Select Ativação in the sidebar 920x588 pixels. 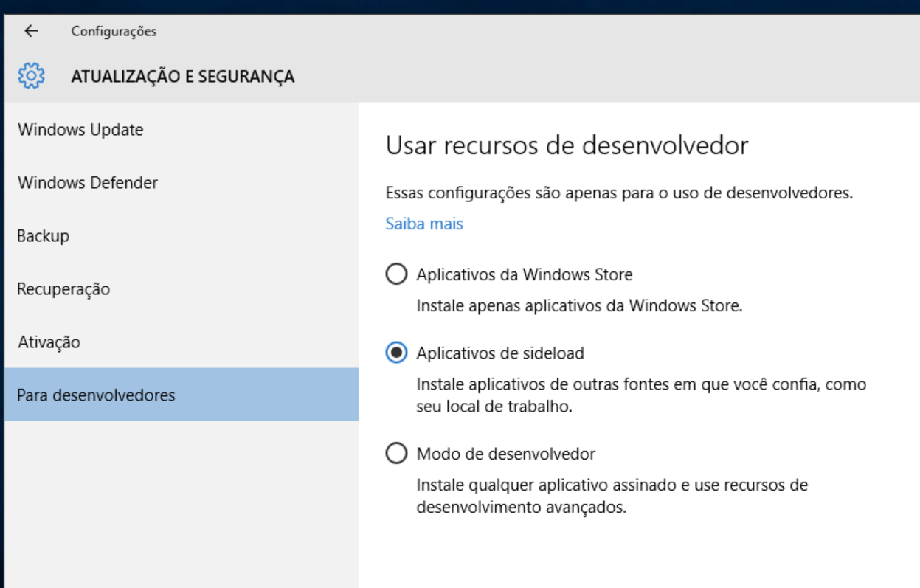click(x=49, y=342)
